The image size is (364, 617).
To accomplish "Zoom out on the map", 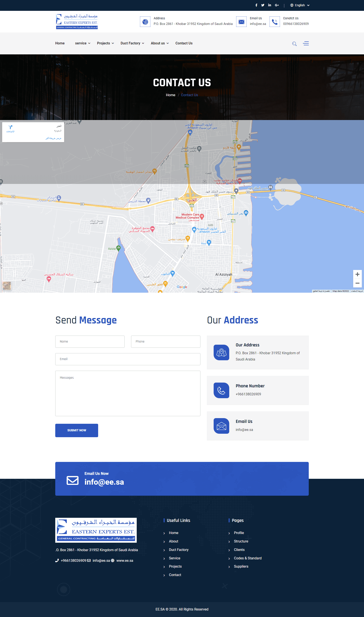I will (357, 283).
